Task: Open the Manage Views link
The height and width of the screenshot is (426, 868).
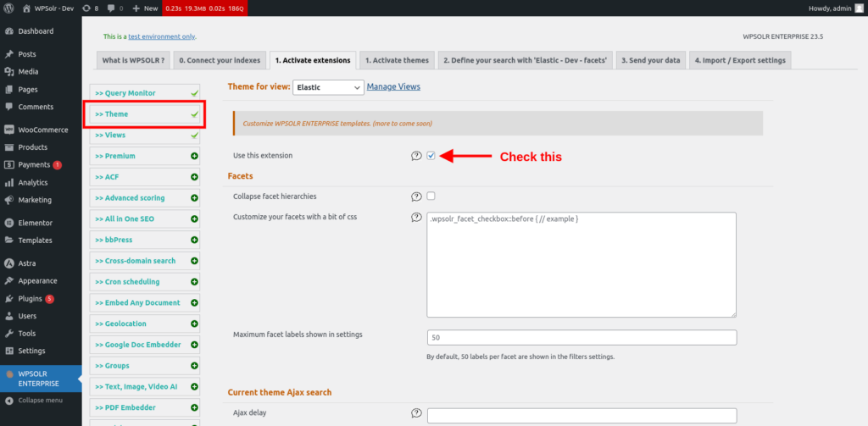Action: pyautogui.click(x=393, y=87)
